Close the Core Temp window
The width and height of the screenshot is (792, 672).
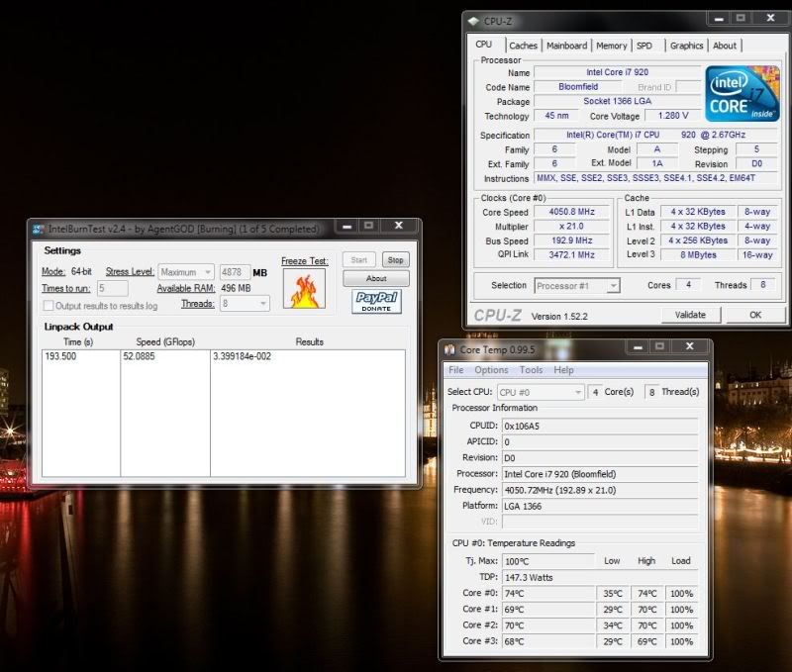[x=689, y=346]
